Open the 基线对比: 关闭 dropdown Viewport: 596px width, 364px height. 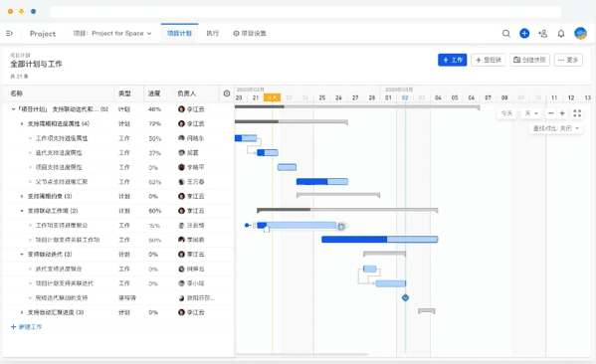[556, 128]
